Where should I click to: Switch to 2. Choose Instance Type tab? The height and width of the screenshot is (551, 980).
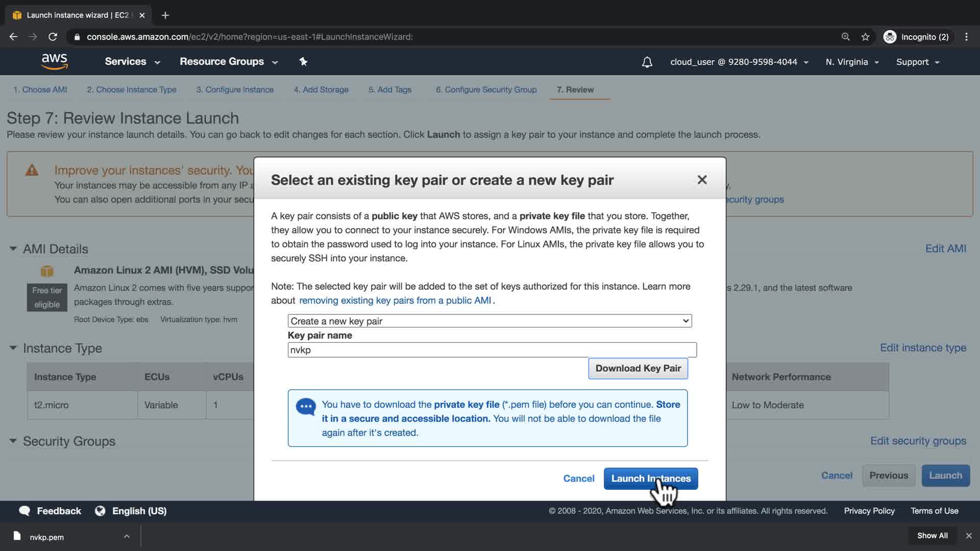131,90
